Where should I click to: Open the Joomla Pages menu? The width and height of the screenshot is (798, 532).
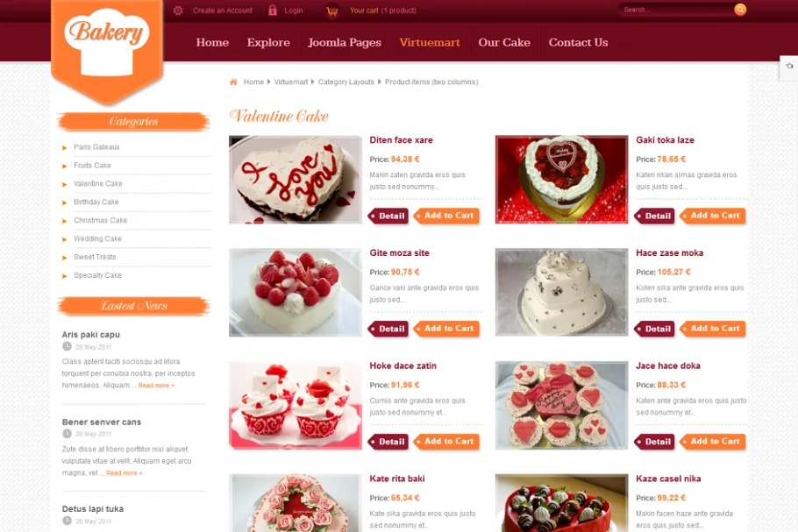(345, 42)
